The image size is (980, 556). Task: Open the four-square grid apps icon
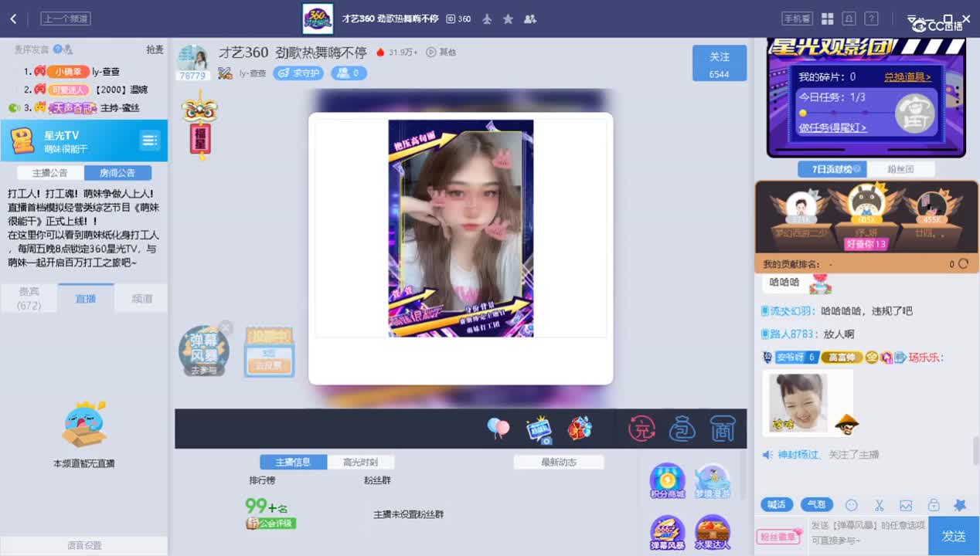pos(827,19)
